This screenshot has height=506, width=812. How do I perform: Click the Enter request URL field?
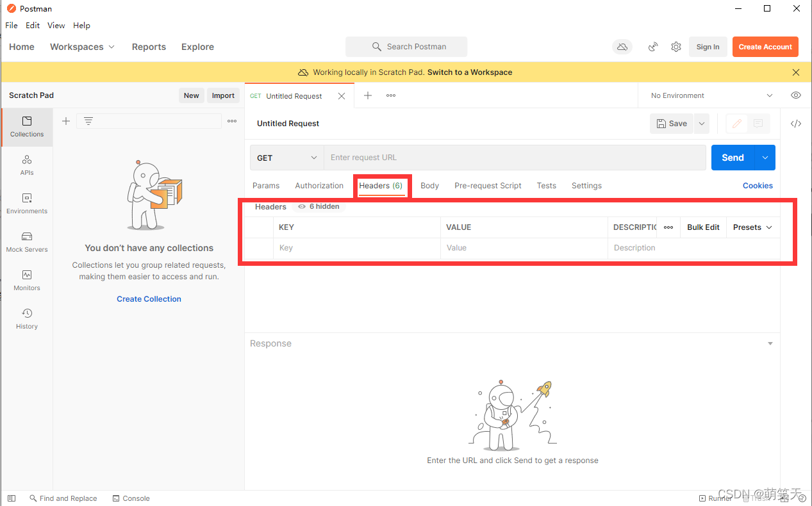(x=515, y=158)
